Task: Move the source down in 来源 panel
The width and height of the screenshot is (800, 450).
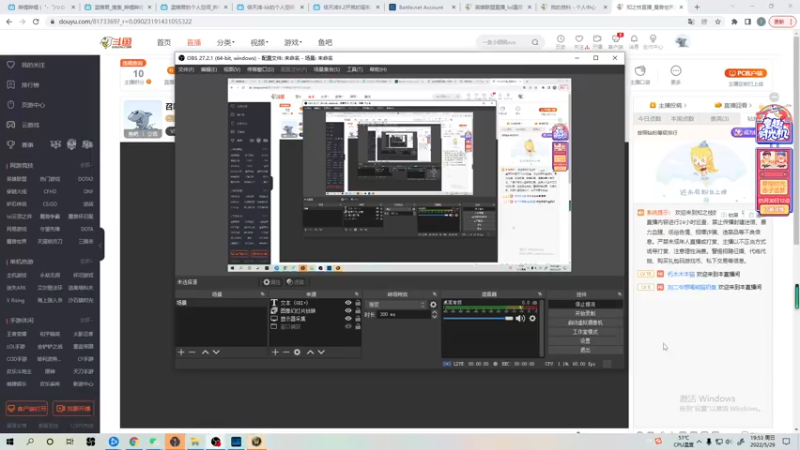Action: pyautogui.click(x=321, y=352)
